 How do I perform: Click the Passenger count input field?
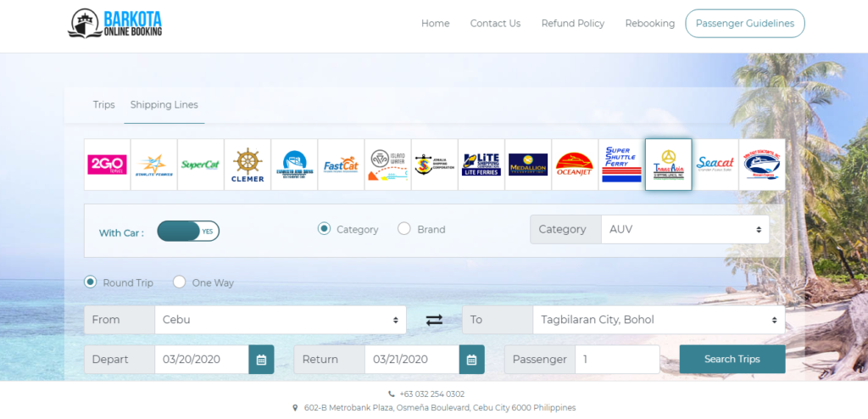coord(617,360)
